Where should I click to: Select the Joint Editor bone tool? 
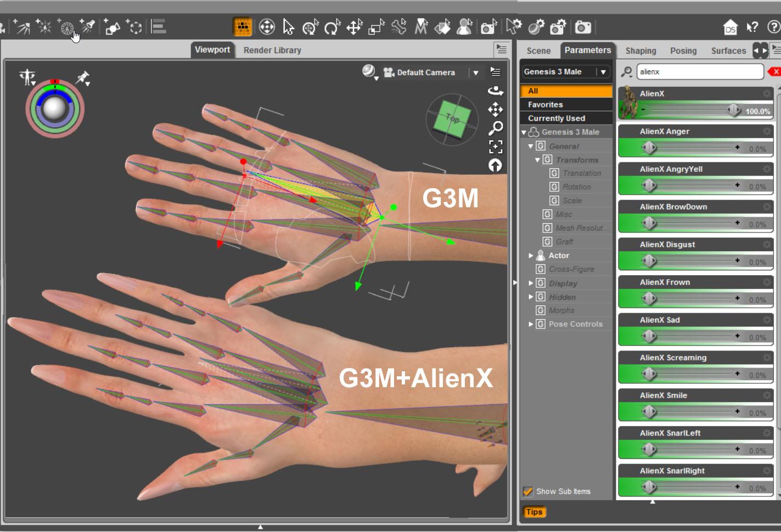point(398,27)
